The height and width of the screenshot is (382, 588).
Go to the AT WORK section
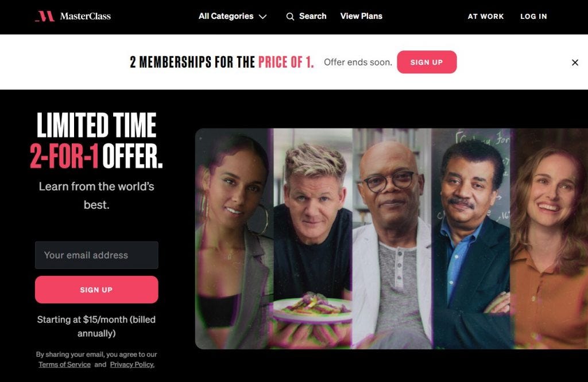point(486,17)
